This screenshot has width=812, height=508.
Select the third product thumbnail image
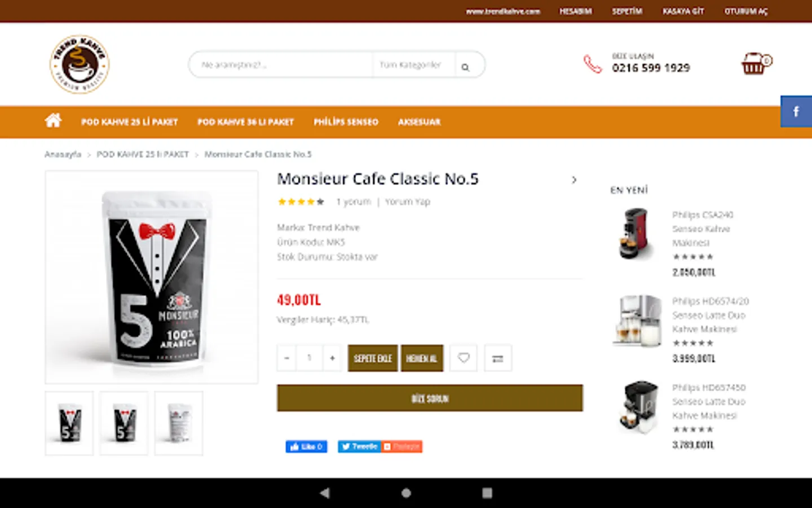coord(179,423)
